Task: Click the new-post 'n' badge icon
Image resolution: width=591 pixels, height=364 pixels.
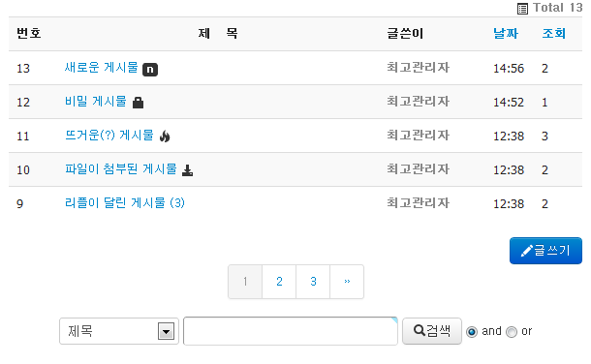Action: 150,70
